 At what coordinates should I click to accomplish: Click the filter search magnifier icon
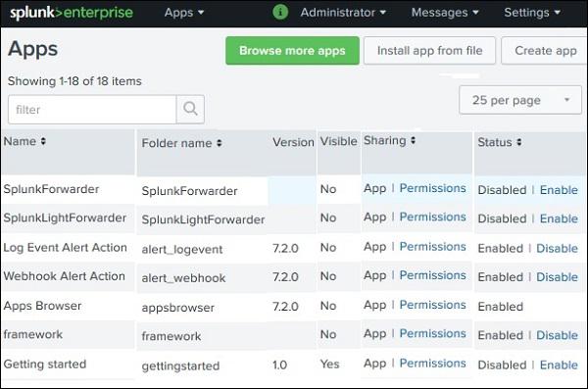coord(190,109)
